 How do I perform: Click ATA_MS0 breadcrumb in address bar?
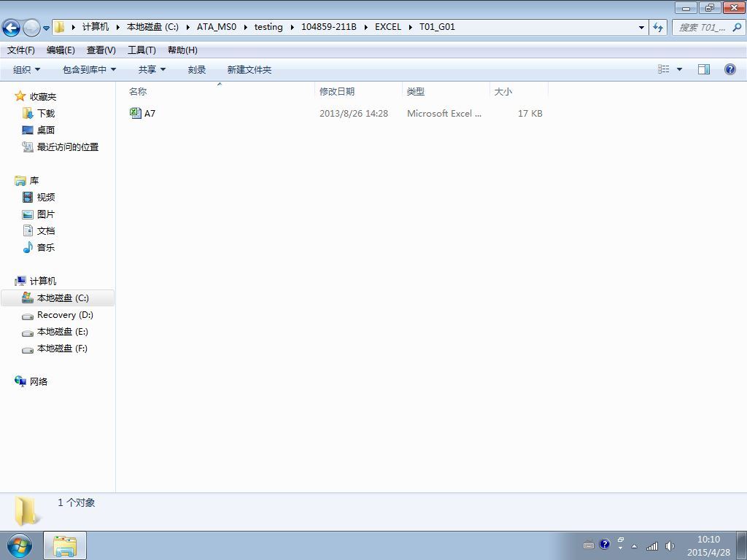coord(216,27)
